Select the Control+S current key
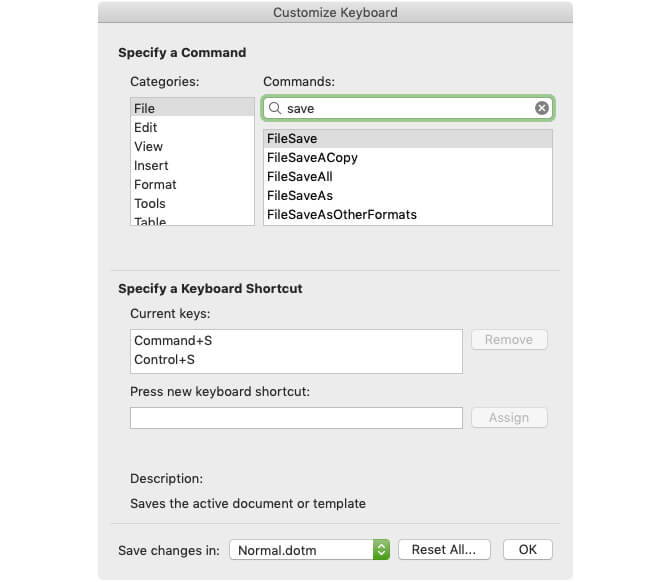 point(164,360)
